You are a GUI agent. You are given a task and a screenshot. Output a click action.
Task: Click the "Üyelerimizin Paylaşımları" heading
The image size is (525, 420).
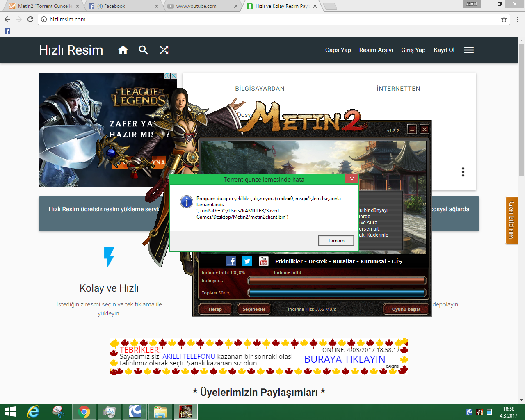[259, 392]
